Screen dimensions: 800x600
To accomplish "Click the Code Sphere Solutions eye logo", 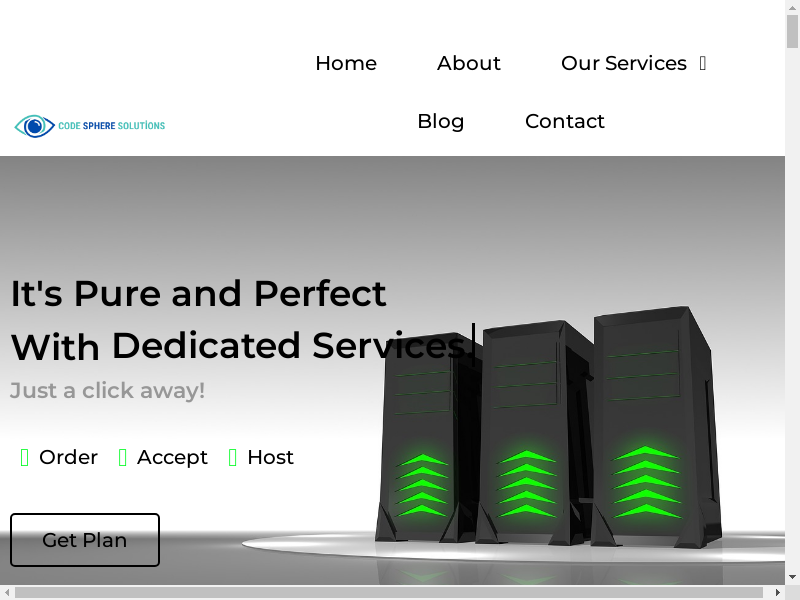I will 35,126.
